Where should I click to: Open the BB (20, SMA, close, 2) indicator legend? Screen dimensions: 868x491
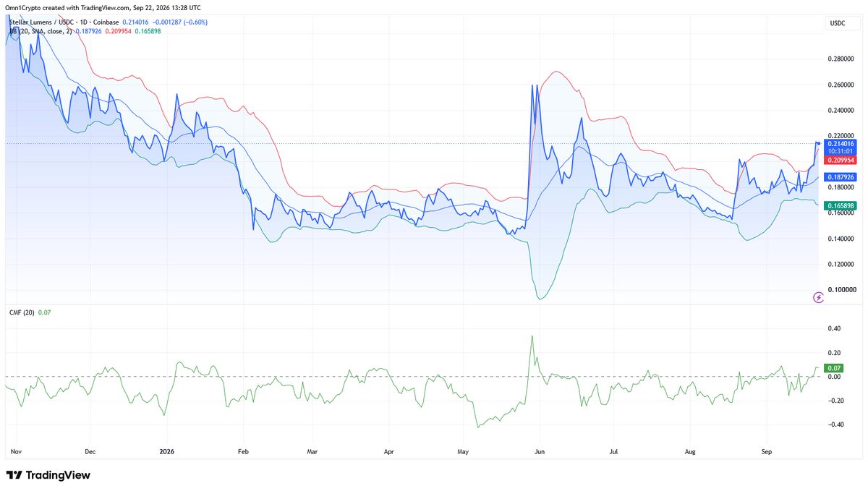click(x=41, y=32)
